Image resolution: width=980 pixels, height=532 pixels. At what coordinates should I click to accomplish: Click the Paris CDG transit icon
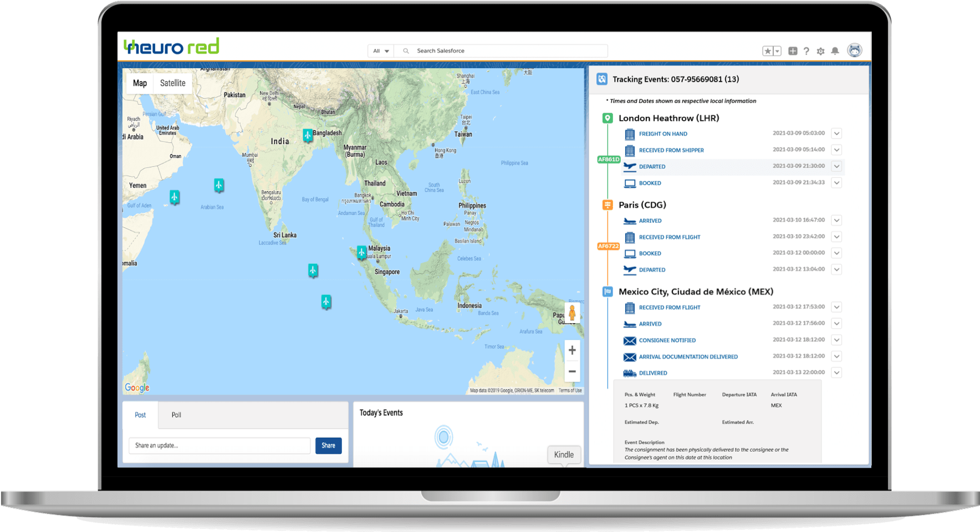tap(608, 205)
